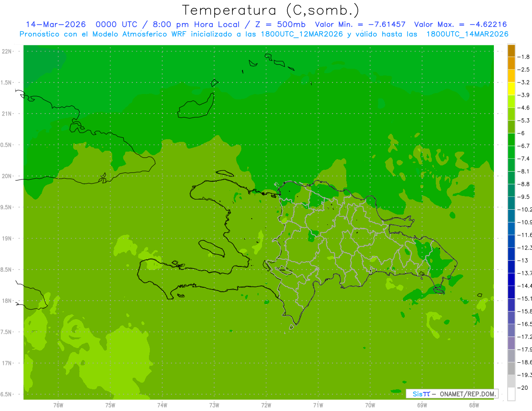
Task: Click the '76W' longitude label
Action: 58,405
